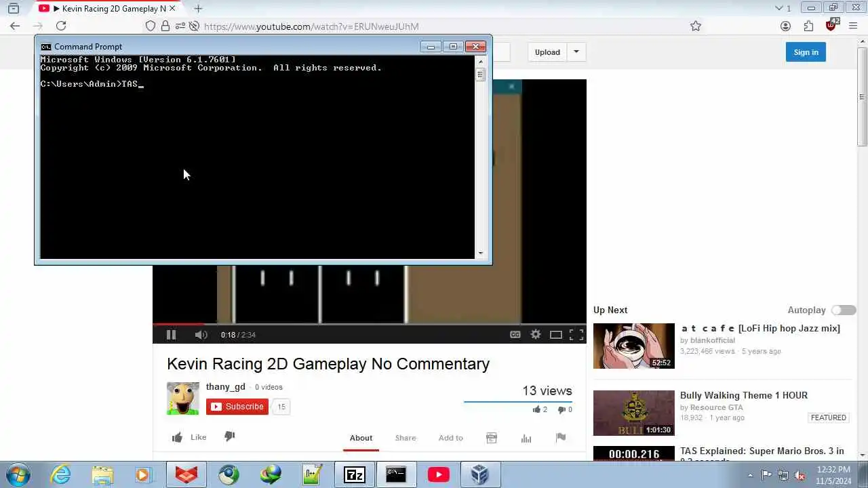The height and width of the screenshot is (488, 868).
Task: Click the tray volume speaker icon
Action: point(800,475)
